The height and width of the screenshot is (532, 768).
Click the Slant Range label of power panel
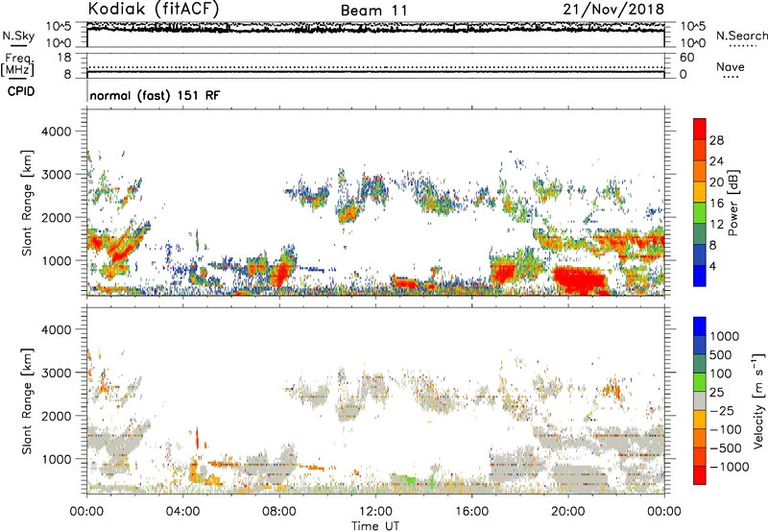coord(27,203)
